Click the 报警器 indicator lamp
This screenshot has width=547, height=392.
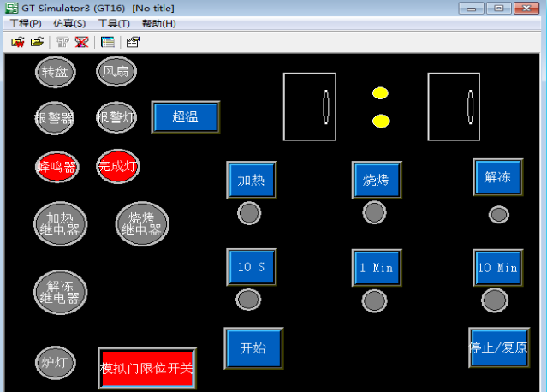[x=55, y=118]
